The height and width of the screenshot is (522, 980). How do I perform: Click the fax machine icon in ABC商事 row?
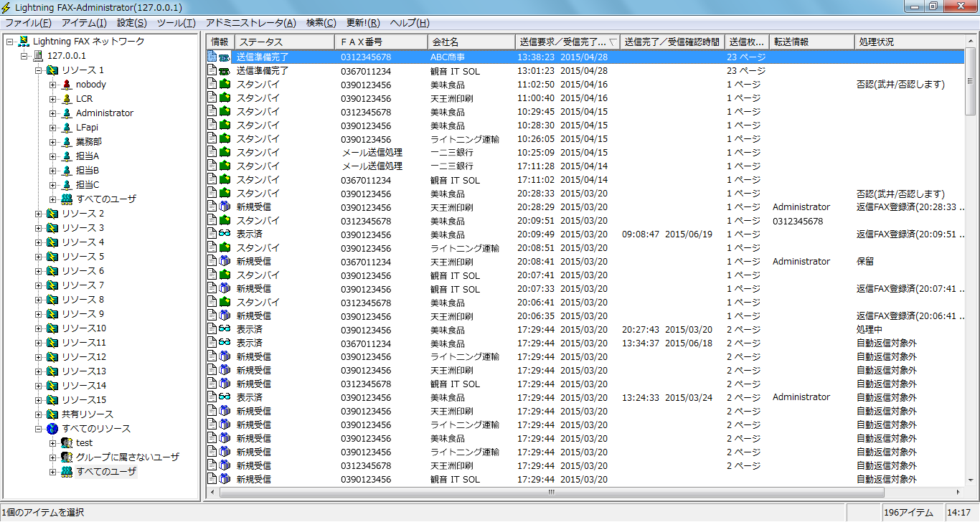[x=225, y=57]
